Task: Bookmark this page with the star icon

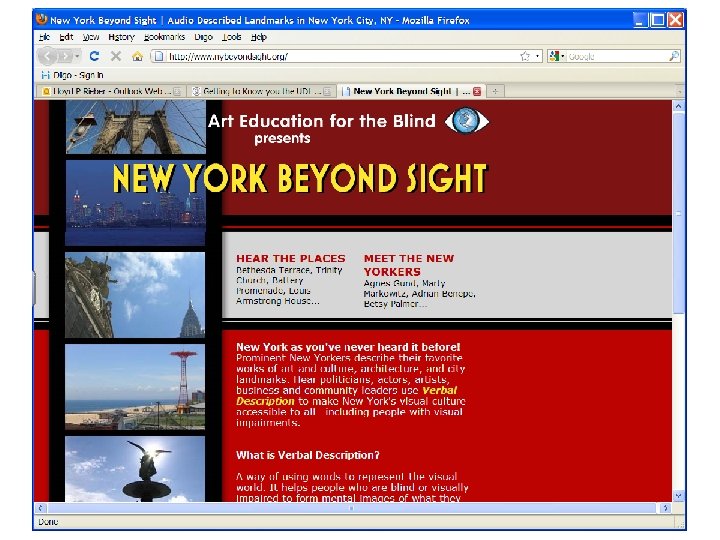Action: (x=525, y=56)
